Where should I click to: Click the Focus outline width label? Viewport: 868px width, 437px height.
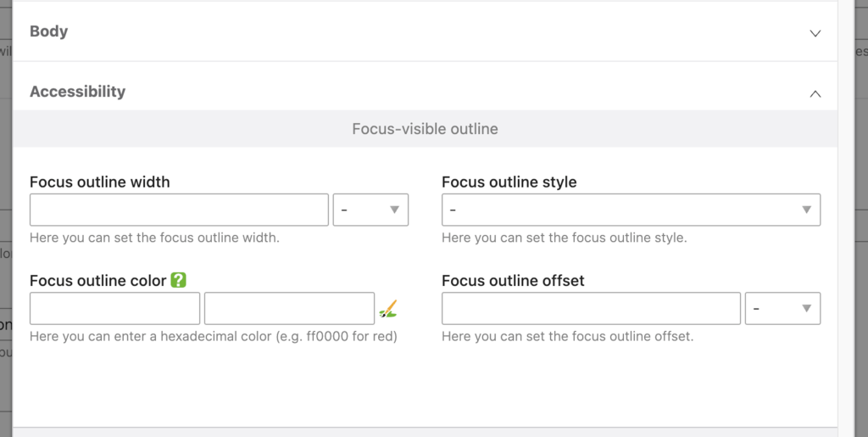99,182
